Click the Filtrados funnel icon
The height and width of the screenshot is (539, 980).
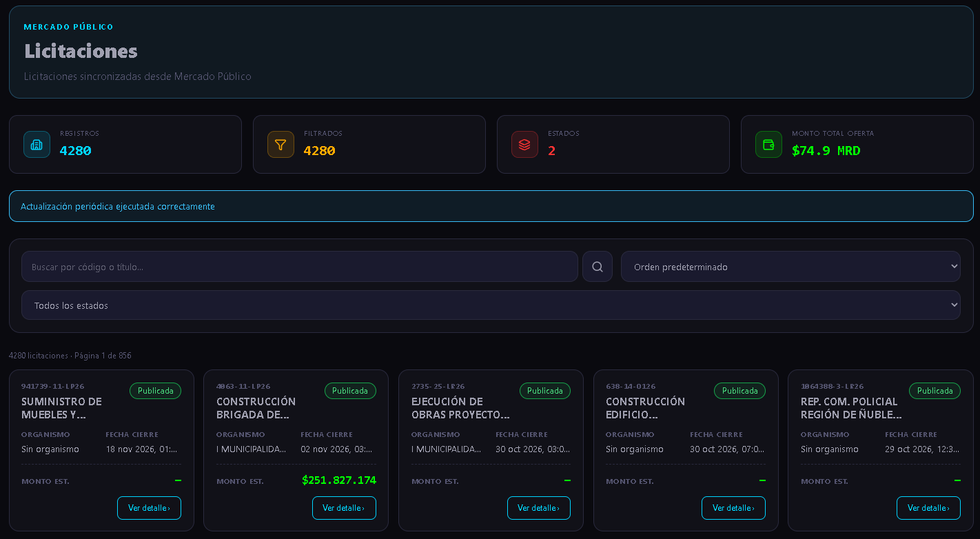[x=280, y=145]
